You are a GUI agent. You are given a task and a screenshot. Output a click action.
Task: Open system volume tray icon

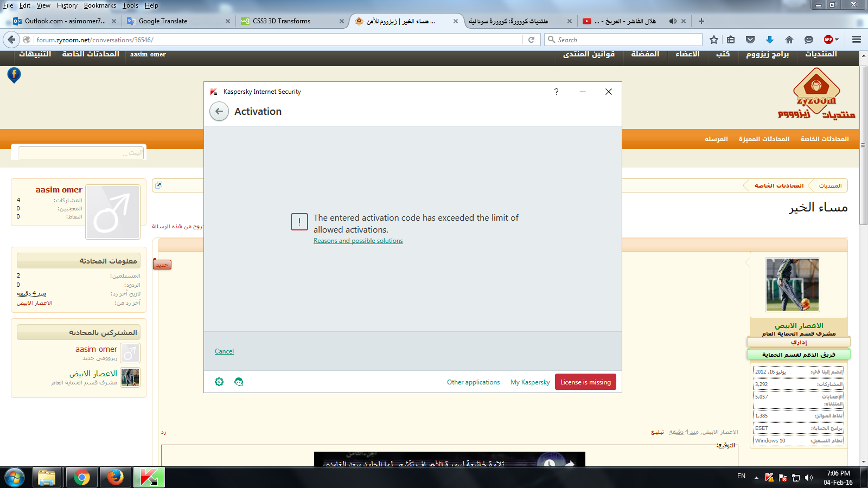tap(809, 477)
